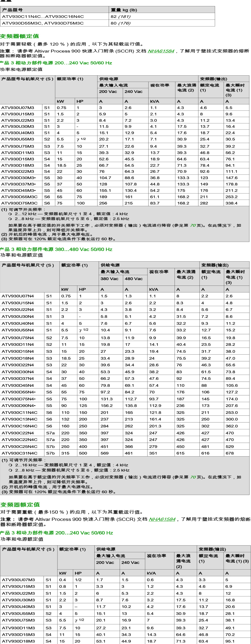Select product model ATV930D30N4

click(18, 372)
